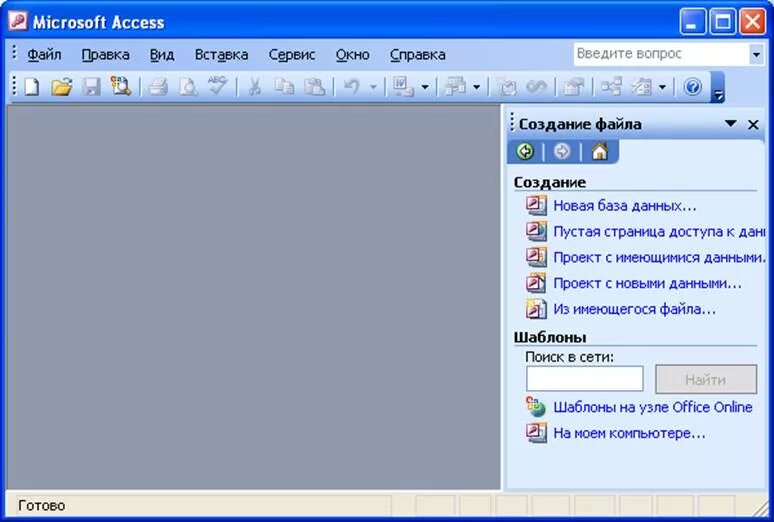Click the Copy toolbar icon
The height and width of the screenshot is (522, 774).
coord(284,87)
